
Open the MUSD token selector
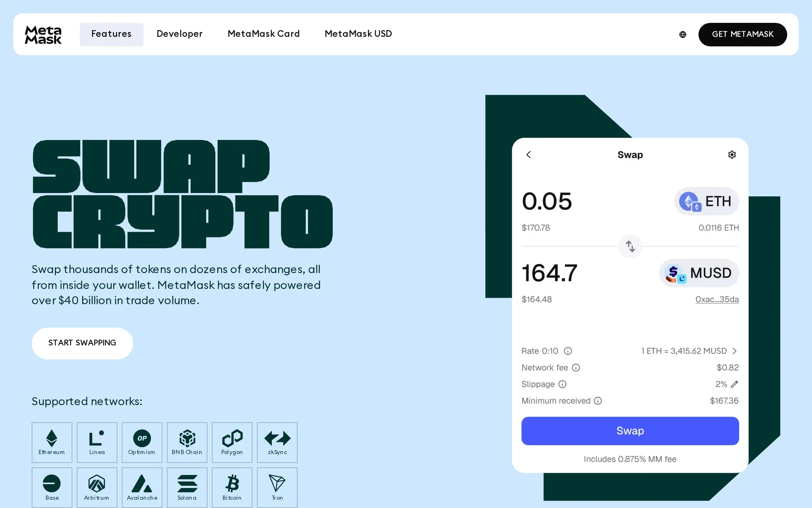tap(699, 273)
